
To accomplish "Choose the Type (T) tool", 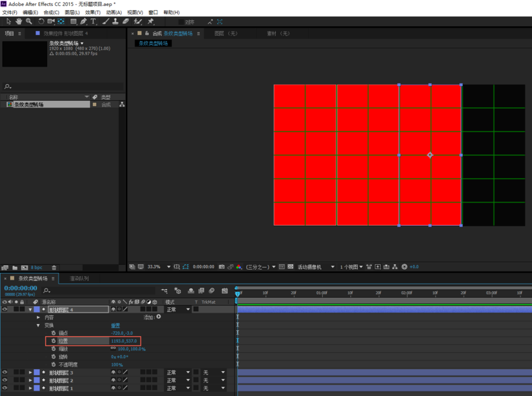I will pyautogui.click(x=93, y=22).
